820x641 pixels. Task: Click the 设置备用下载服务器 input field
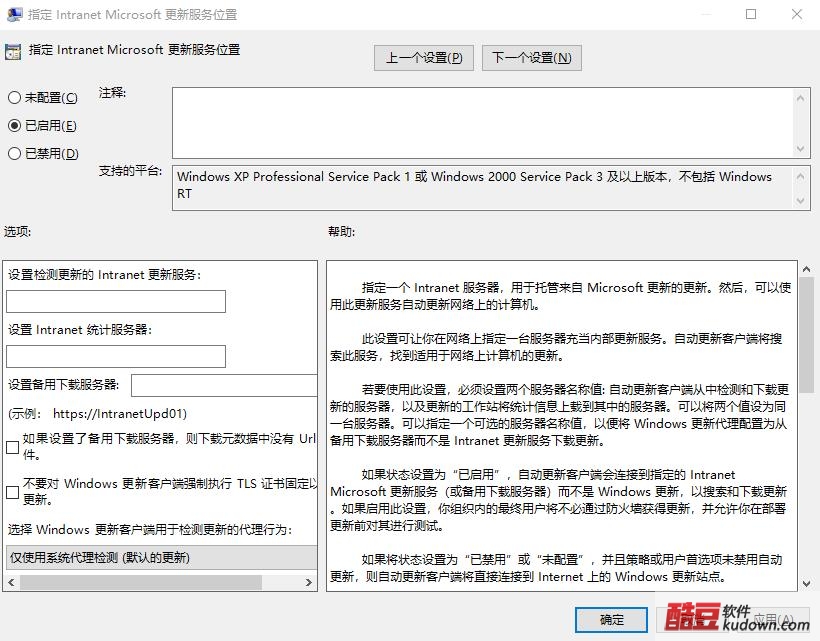point(224,385)
